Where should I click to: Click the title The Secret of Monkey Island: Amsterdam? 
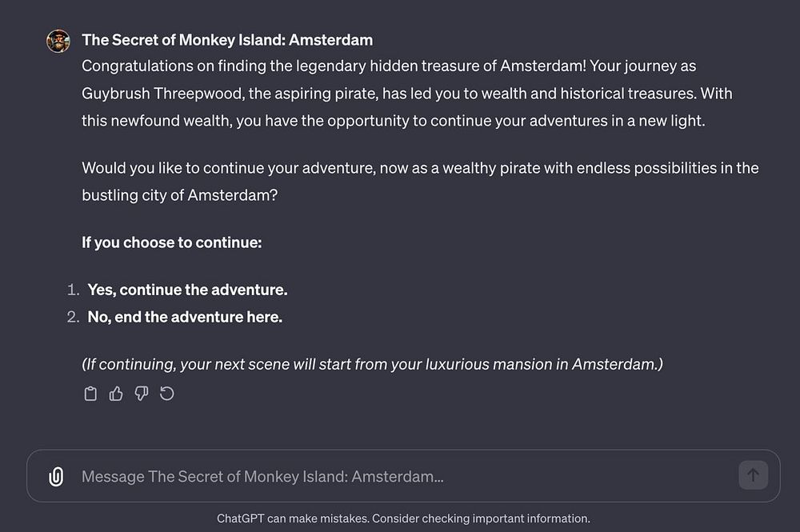227,40
